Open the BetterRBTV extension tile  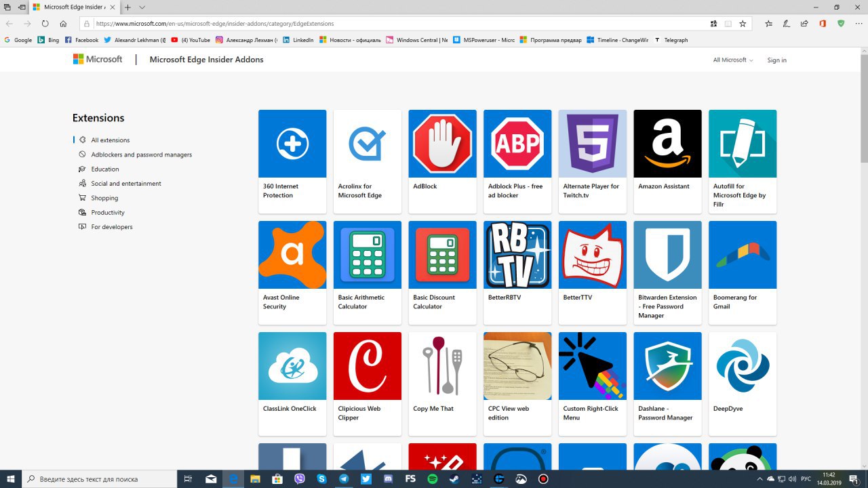pyautogui.click(x=517, y=272)
